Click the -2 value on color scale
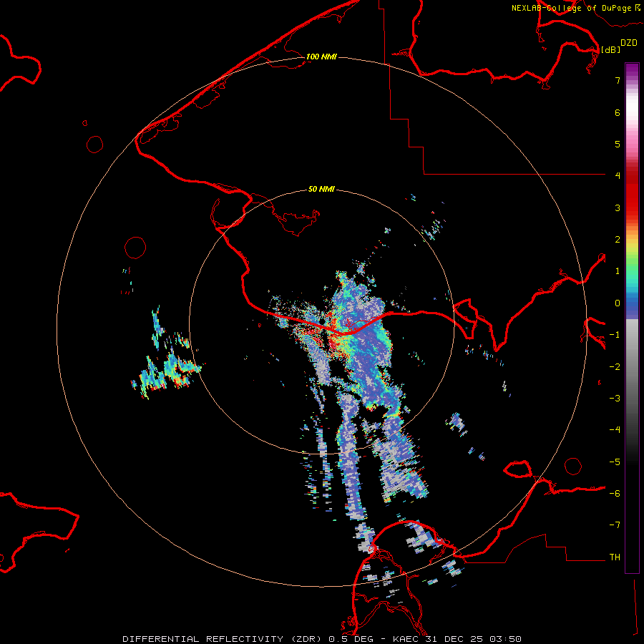 (615, 367)
